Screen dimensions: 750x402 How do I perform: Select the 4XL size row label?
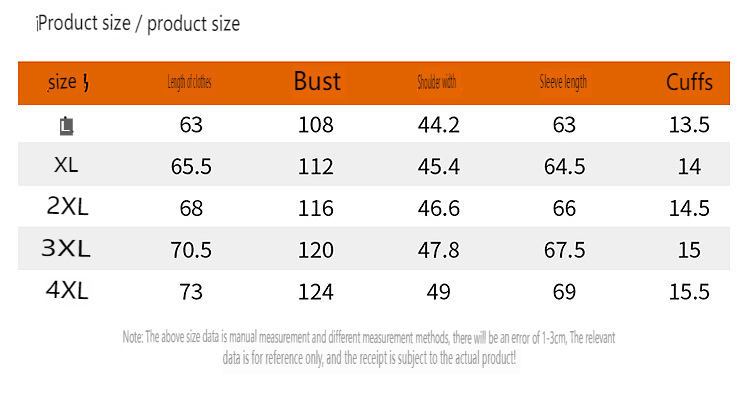pyautogui.click(x=68, y=291)
